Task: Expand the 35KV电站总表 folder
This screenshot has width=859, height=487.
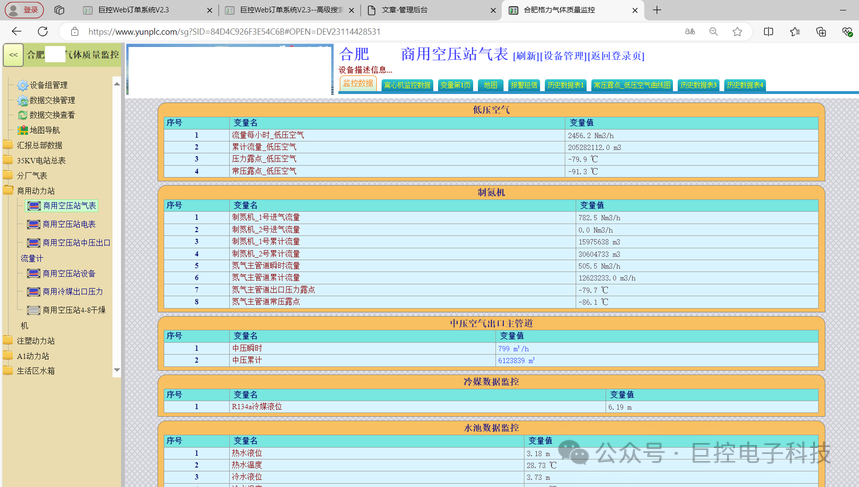Action: 41,161
